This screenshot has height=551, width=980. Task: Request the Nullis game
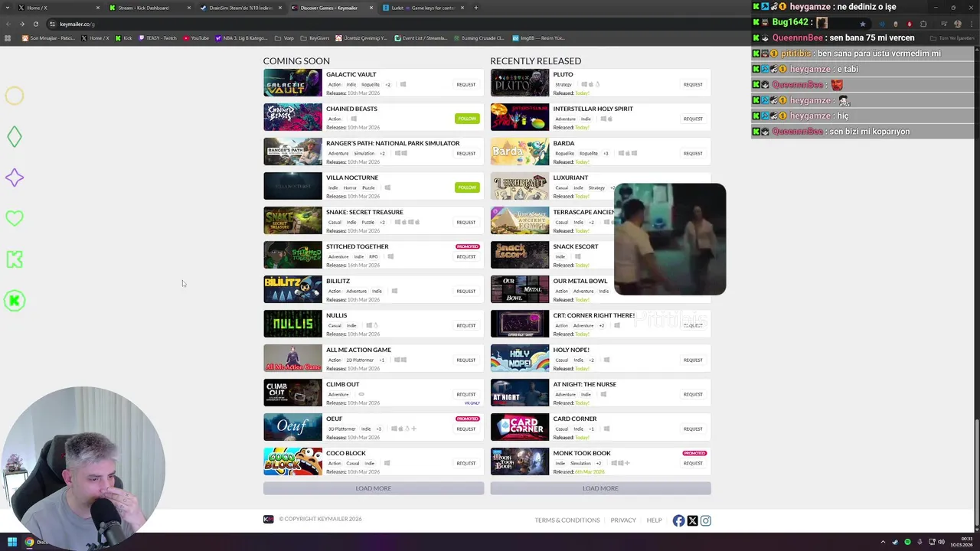coord(466,325)
